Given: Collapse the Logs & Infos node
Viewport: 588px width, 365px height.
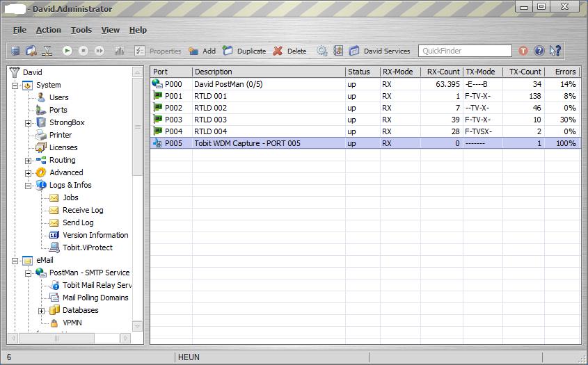Looking at the screenshot, I should pyautogui.click(x=28, y=186).
